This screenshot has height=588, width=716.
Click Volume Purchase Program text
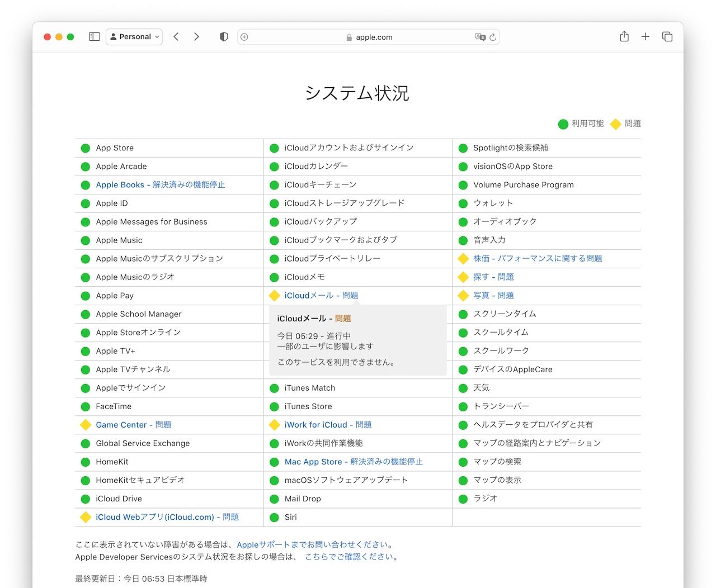(524, 185)
